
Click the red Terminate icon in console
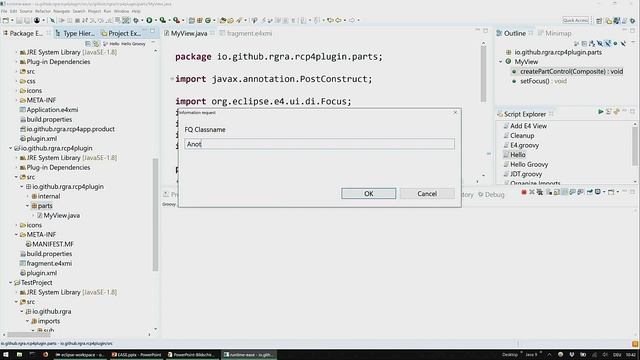click(x=524, y=192)
